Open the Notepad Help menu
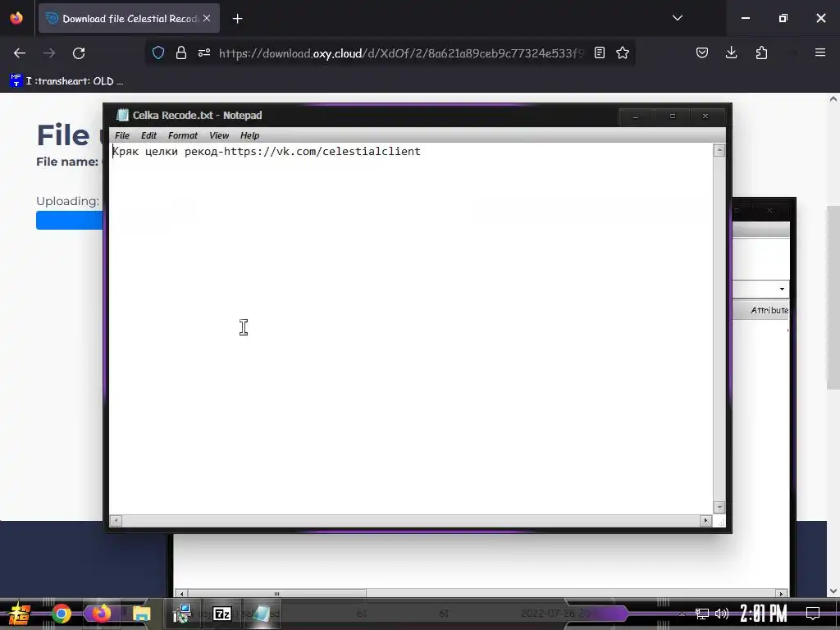 [249, 135]
